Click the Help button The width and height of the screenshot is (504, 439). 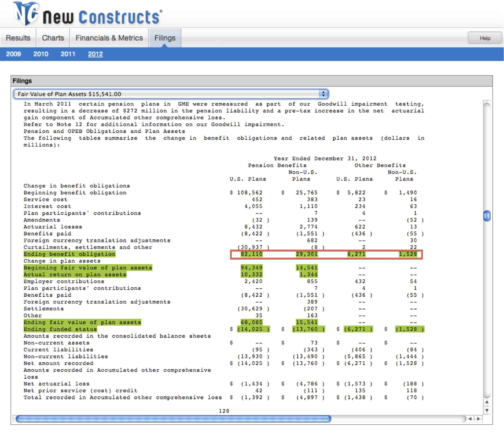tap(485, 38)
